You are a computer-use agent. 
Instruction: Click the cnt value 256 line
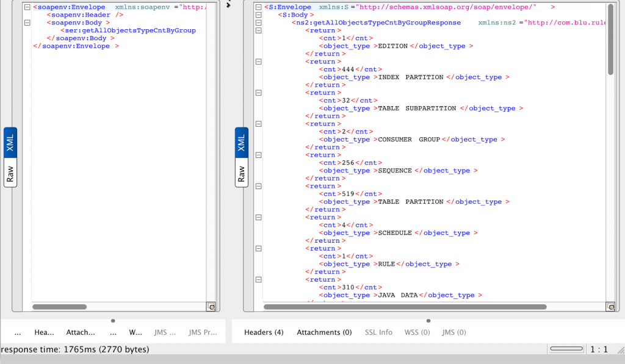(x=350, y=162)
